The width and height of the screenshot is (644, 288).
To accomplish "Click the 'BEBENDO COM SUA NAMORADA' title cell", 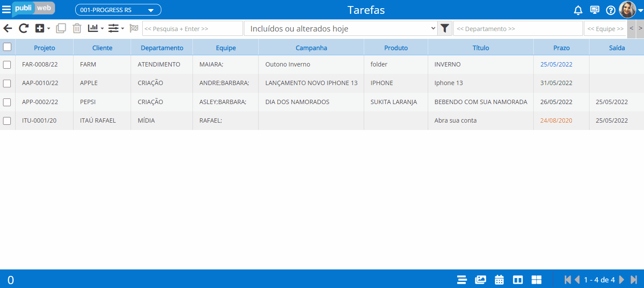I will pos(481,102).
